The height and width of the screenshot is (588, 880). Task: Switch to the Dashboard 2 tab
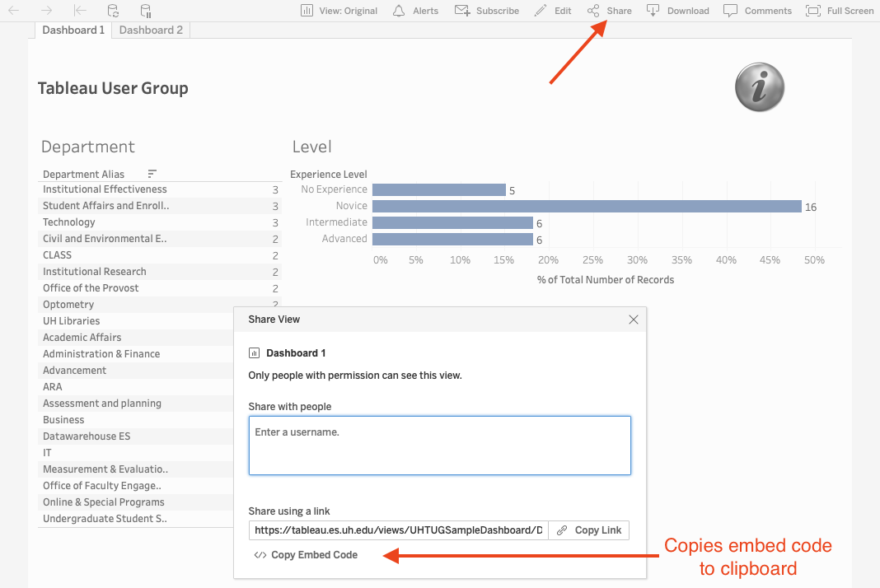pos(151,30)
